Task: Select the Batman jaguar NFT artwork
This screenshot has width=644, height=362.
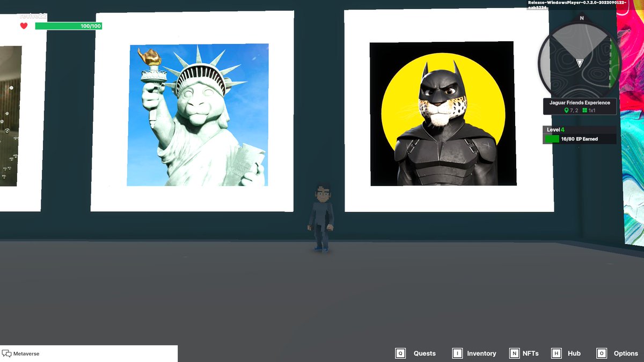Action: 443,114
